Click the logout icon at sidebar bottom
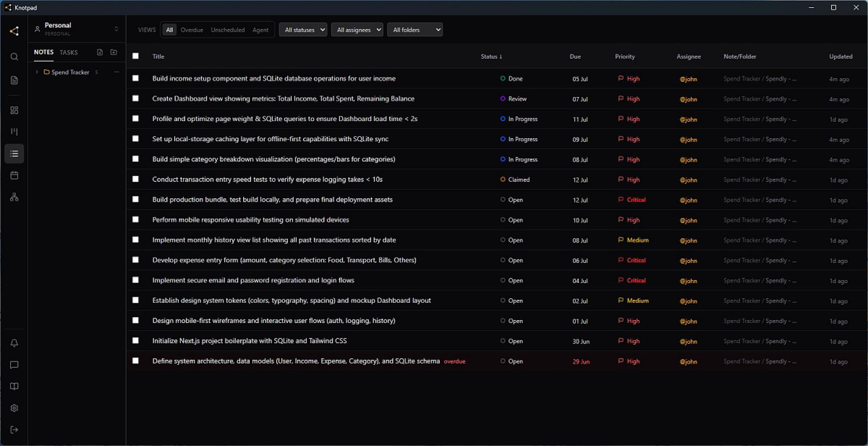 click(14, 430)
